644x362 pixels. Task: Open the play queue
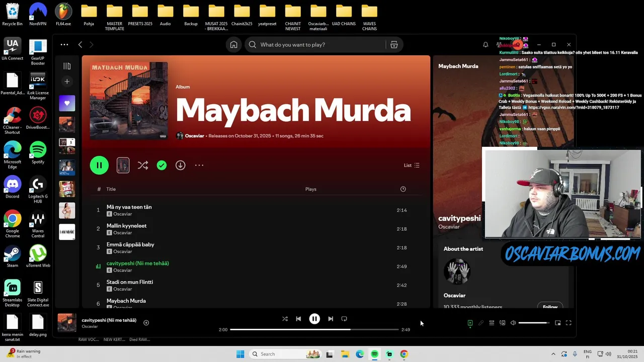(x=492, y=323)
